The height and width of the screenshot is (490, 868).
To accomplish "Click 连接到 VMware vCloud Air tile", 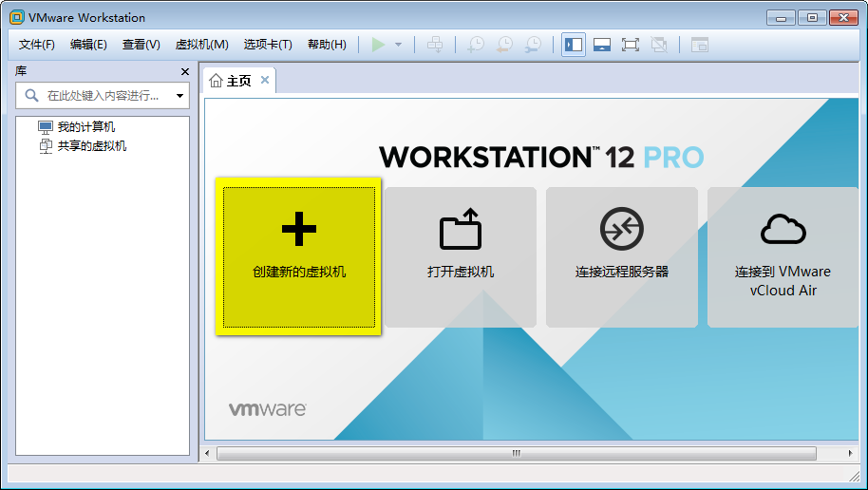I will click(x=783, y=257).
